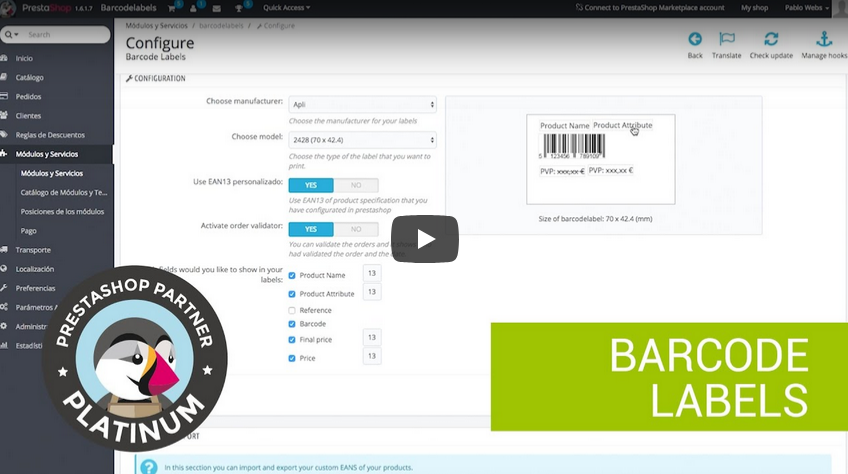Open Preferencias in the sidebar
The height and width of the screenshot is (474, 848).
click(x=35, y=288)
